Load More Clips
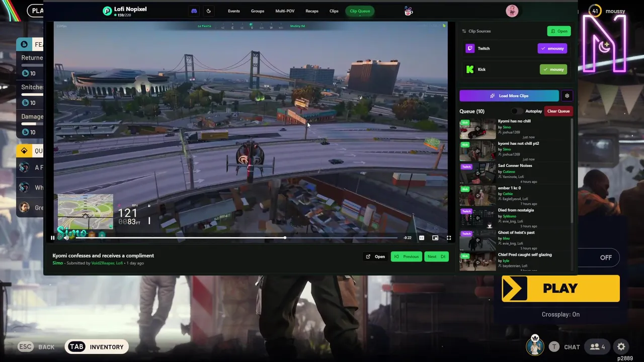This screenshot has width=644, height=362. pyautogui.click(x=509, y=96)
